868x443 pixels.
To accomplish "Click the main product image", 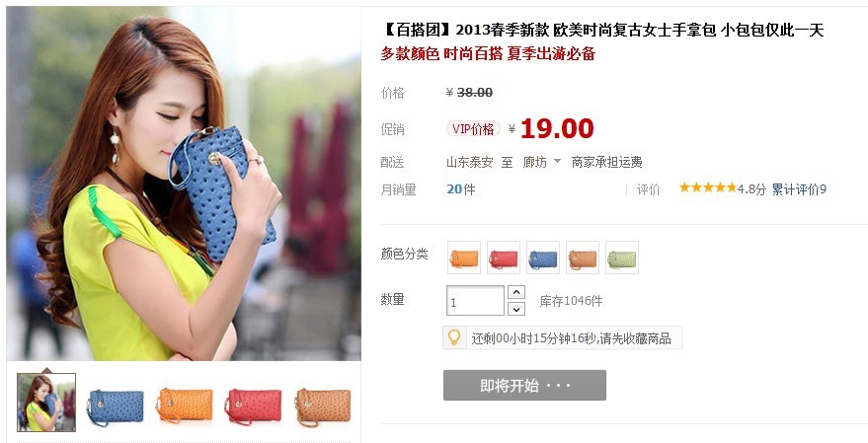I will 184,184.
